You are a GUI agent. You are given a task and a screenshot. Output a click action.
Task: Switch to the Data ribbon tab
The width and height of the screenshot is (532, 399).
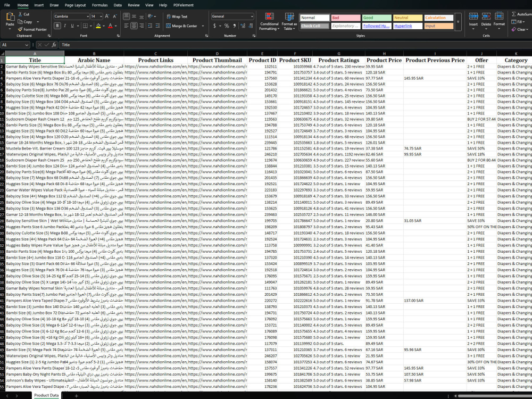pos(118,5)
